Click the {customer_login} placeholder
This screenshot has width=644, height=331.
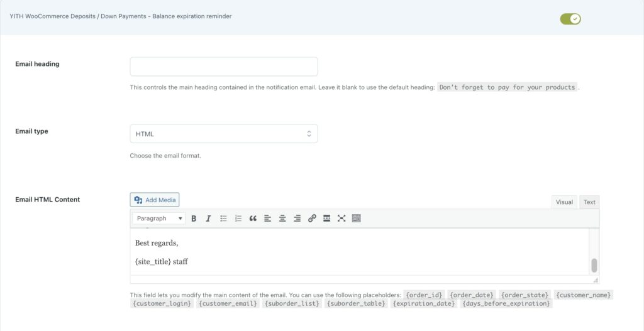point(162,303)
